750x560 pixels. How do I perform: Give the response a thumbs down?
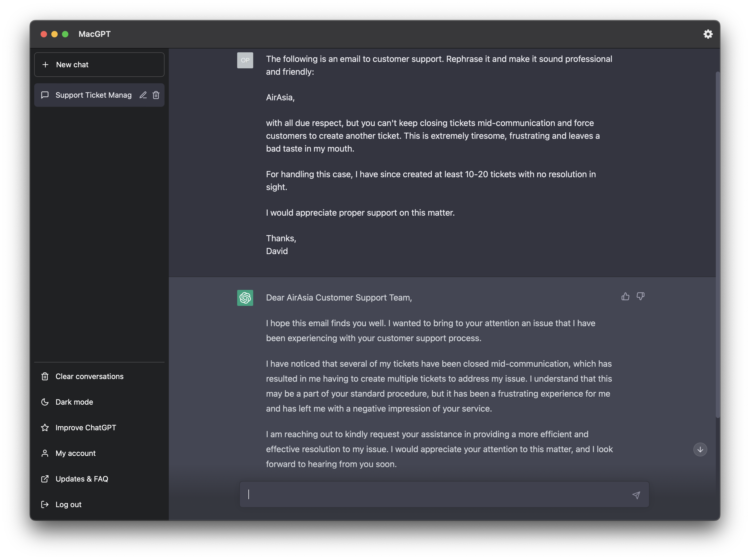tap(640, 297)
